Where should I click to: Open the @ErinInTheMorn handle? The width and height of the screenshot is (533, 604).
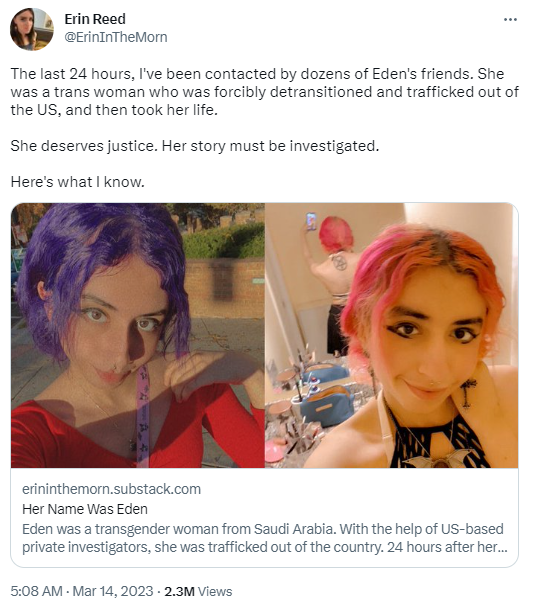click(116, 37)
